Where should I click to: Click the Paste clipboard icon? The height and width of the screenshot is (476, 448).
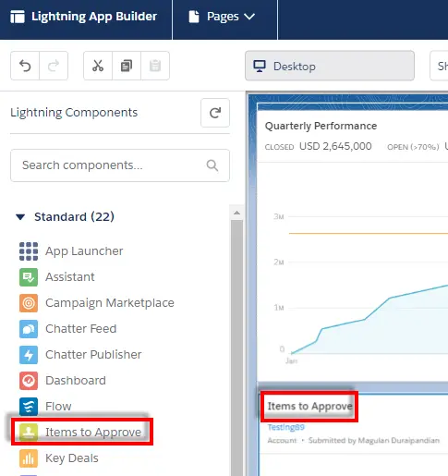point(155,66)
